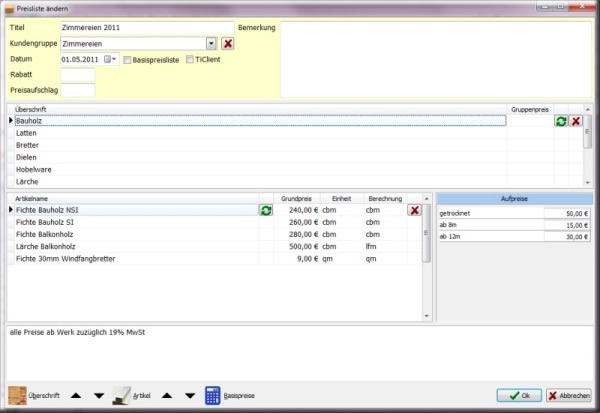600x413 pixels.
Task: Select Fichte 30mm Windfangbretter article
Action: pos(137,259)
